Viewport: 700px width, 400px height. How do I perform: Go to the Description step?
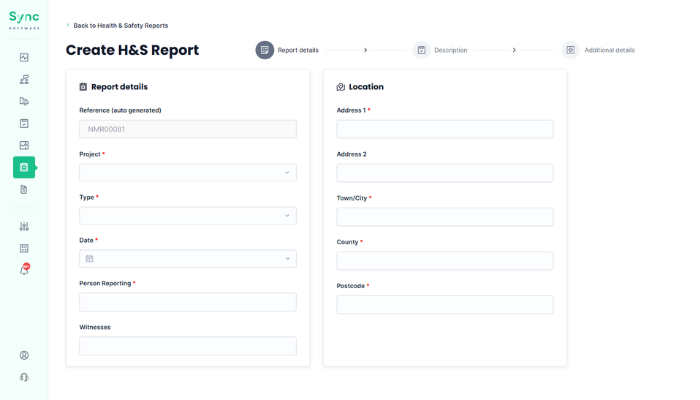pos(441,50)
